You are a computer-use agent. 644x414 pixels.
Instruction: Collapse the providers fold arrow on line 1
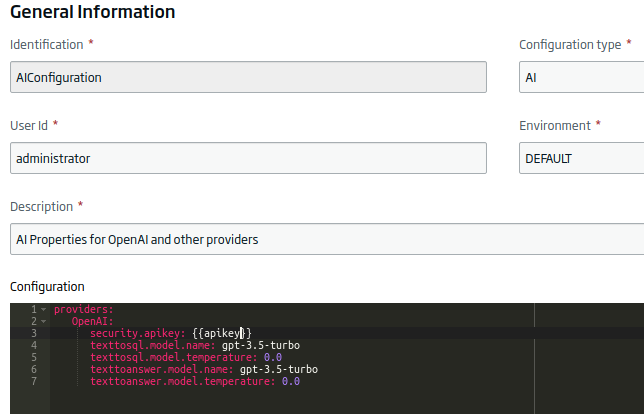[44, 309]
